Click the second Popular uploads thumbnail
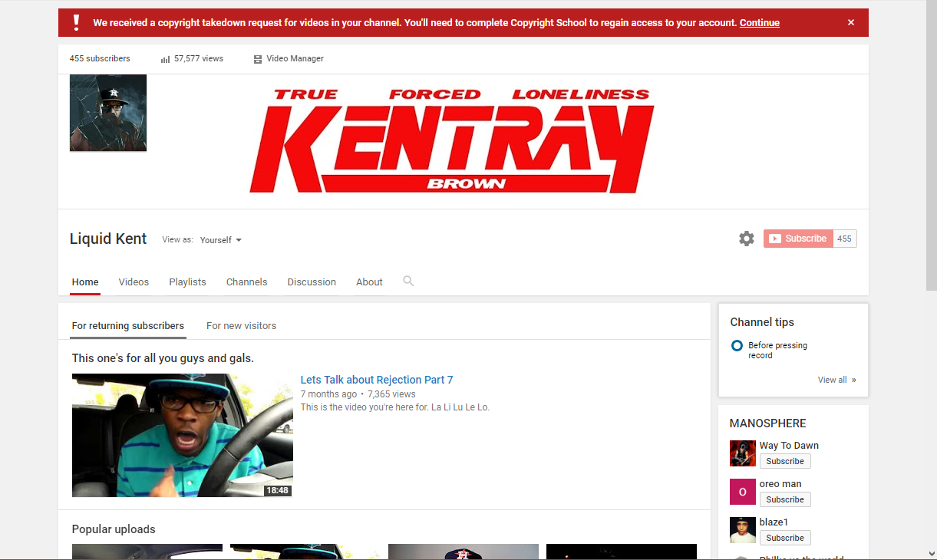This screenshot has width=937, height=560. pos(305,552)
